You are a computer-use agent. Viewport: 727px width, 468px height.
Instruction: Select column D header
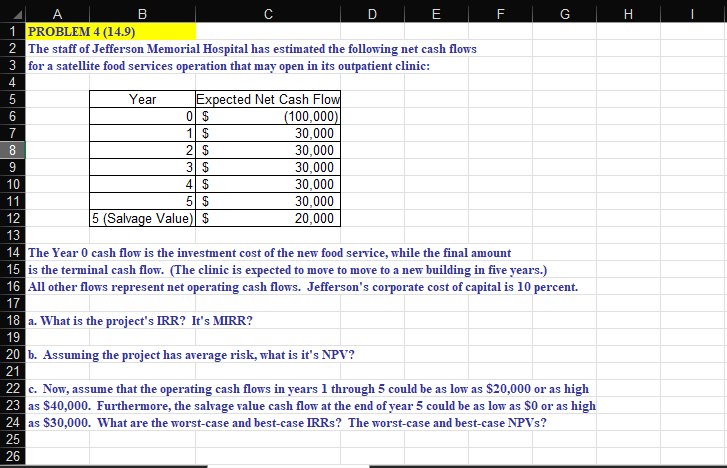coord(372,14)
